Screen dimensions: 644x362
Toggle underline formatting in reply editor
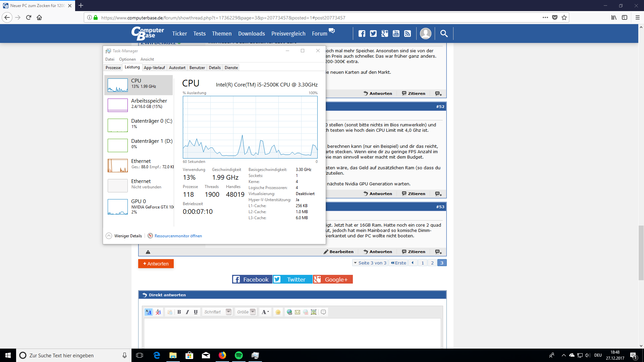click(196, 312)
